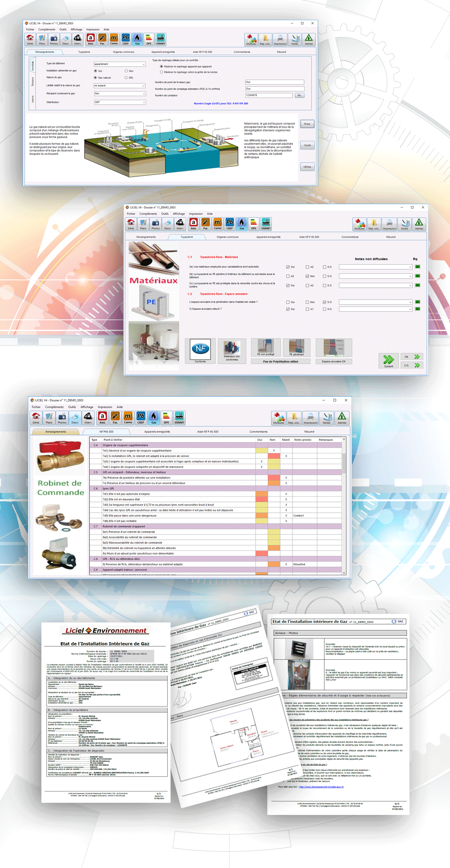Switch to Organes communs tab in middle window
The height and width of the screenshot is (868, 450).
click(x=228, y=237)
